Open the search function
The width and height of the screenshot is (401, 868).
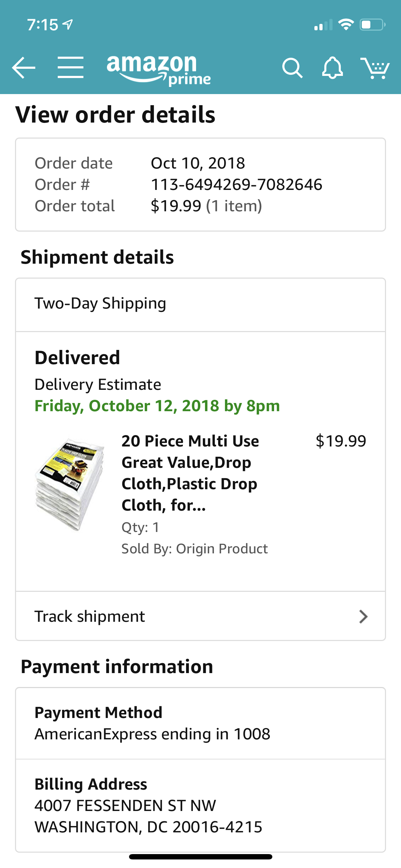click(292, 68)
